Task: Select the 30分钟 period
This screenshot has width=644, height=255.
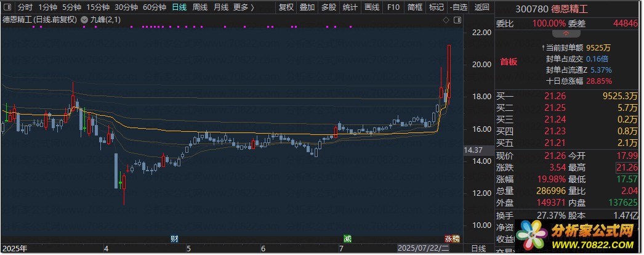Action: coord(126,7)
